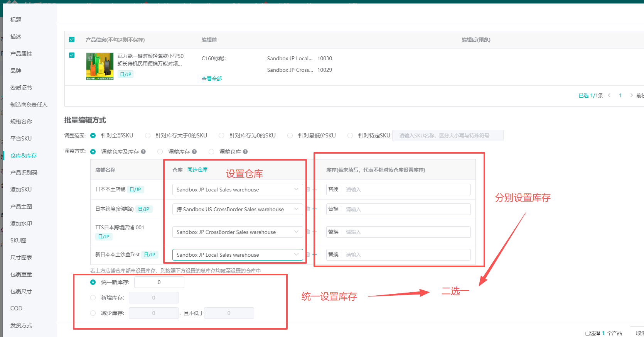Click trash icon in TTS日本跨境店铺 001 row
Viewport: 644px width, 337px height.
(x=308, y=232)
